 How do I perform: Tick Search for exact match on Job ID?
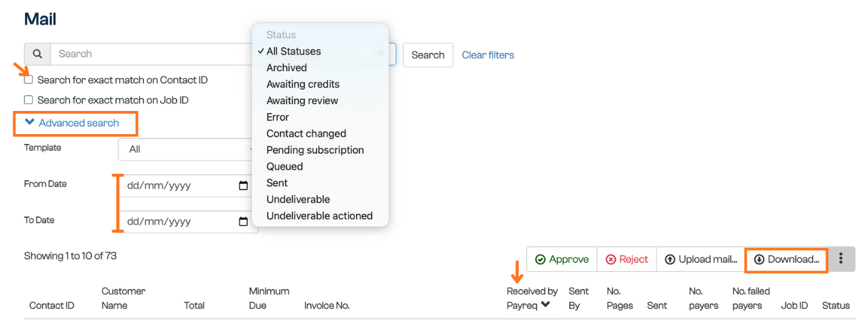click(x=28, y=100)
